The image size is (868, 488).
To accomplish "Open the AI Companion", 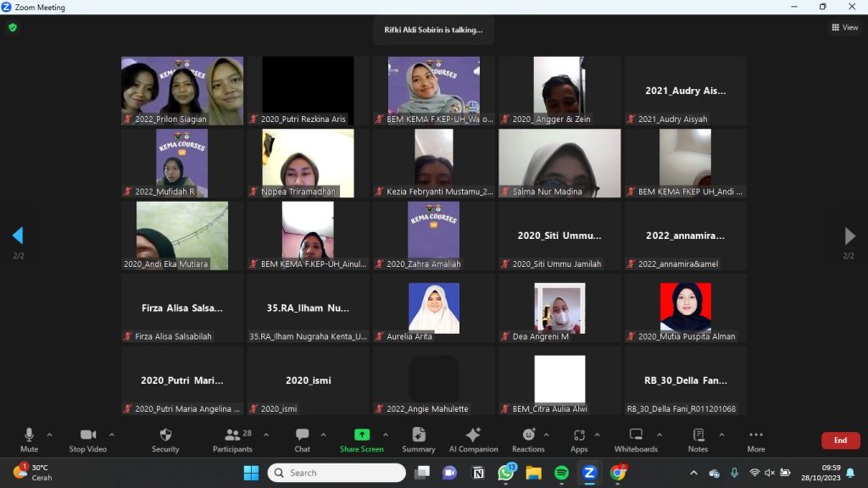I will 473,439.
